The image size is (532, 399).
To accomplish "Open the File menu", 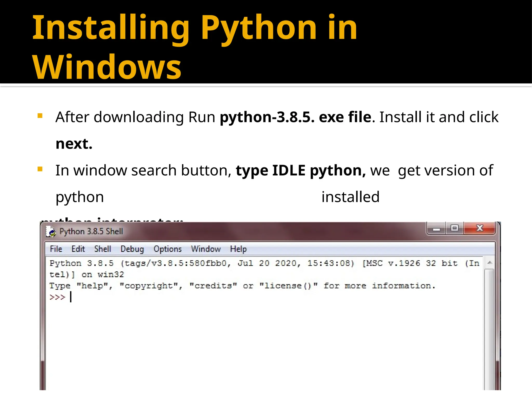I will pos(56,249).
